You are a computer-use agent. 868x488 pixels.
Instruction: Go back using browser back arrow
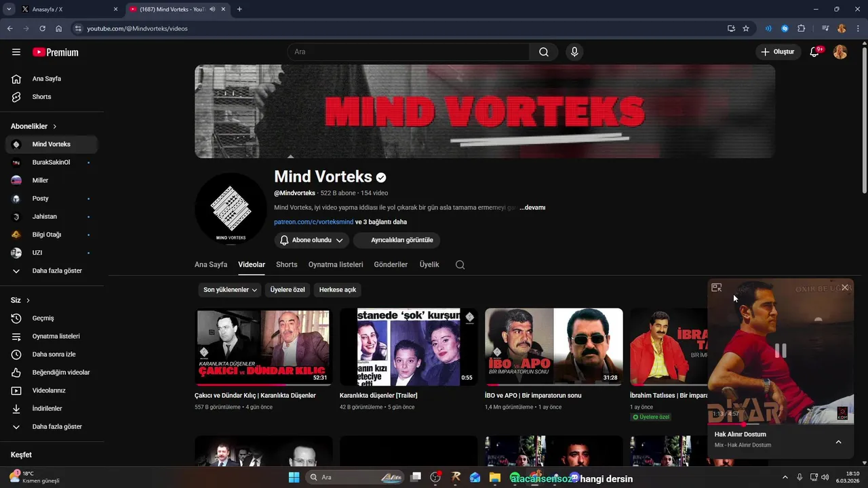click(9, 28)
